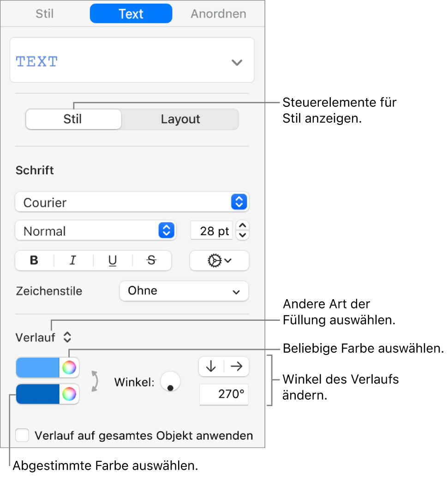The height and width of the screenshot is (478, 448).
Task: Enable Verlauf auf gesamtes Objekt anwenden checkbox
Action: (x=22, y=435)
